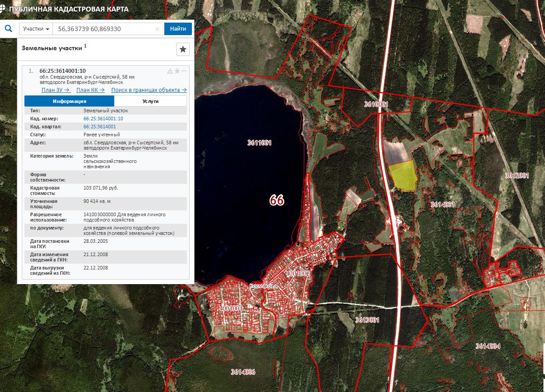Image resolution: width=545 pixels, height=392 pixels.
Task: Switch to the Услуги tab
Action: click(x=151, y=101)
